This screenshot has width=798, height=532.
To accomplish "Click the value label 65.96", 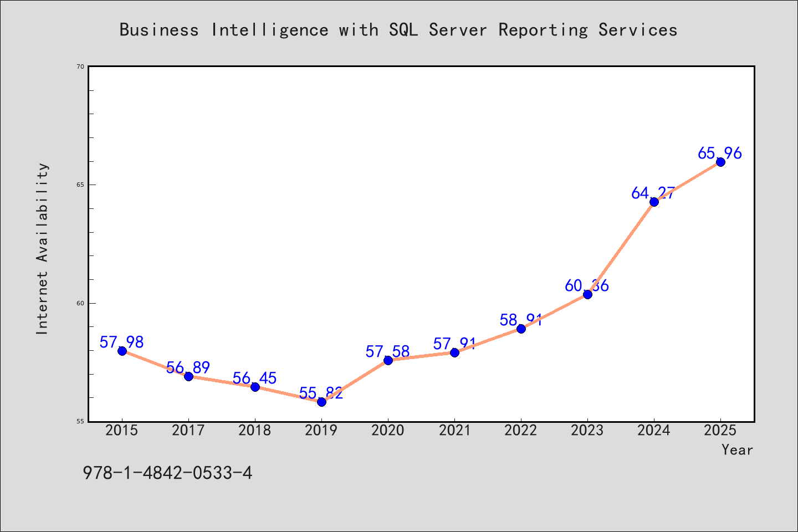I will 720,154.
